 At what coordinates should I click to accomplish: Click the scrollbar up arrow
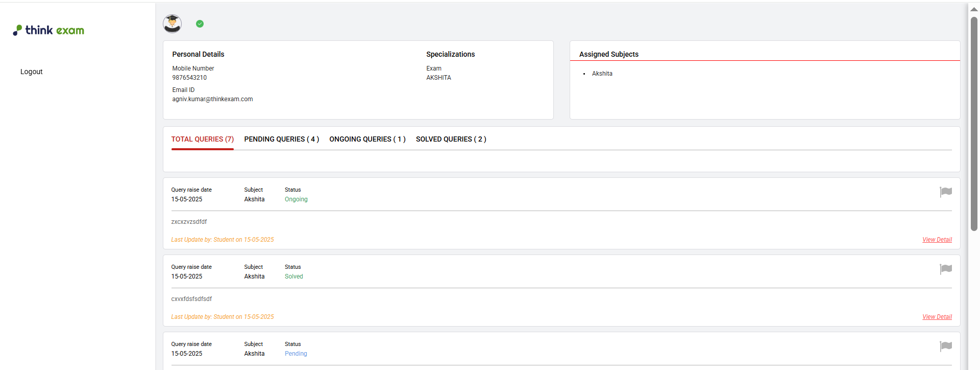coord(974,9)
